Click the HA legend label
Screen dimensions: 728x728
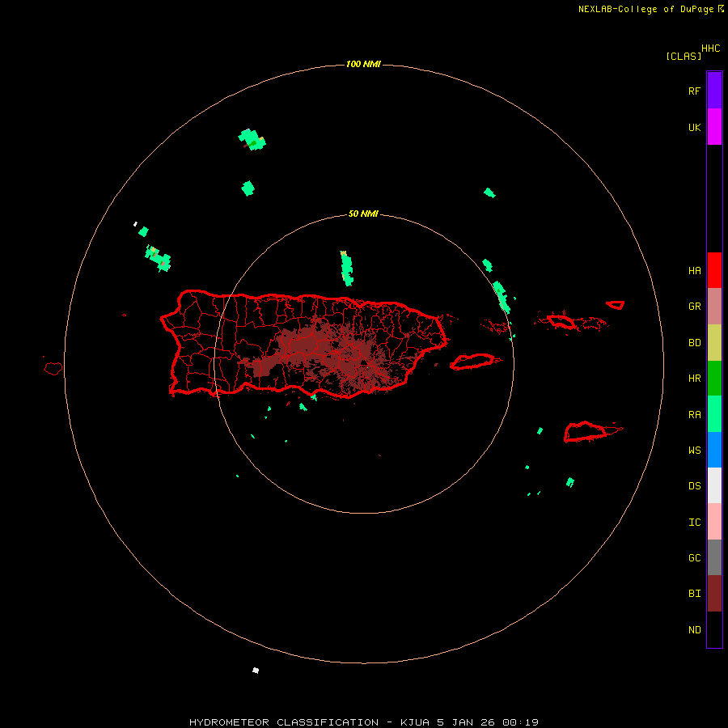[694, 270]
